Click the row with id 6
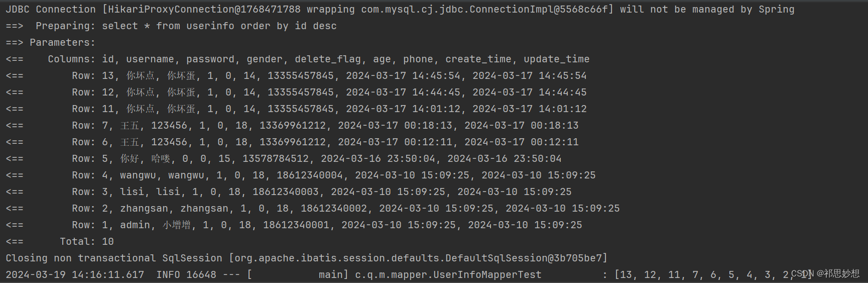868x283 pixels. [292, 142]
